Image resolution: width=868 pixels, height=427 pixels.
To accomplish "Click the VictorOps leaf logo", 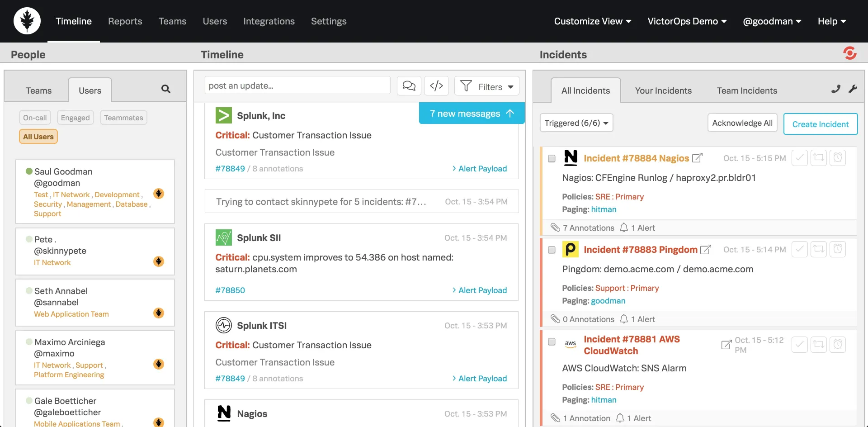I will point(27,21).
